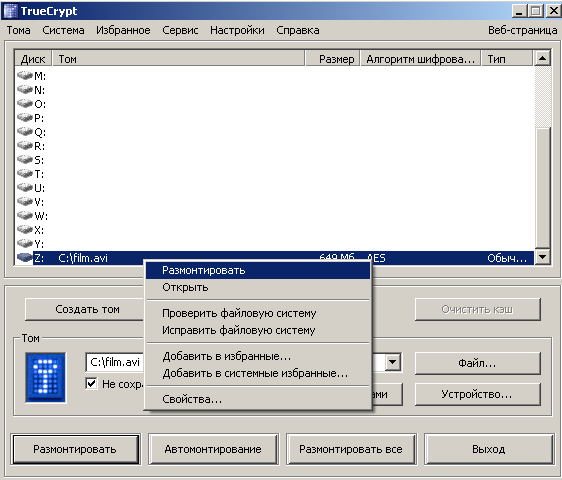Click the Диск column header
This screenshot has width=562, height=480.
tap(33, 59)
